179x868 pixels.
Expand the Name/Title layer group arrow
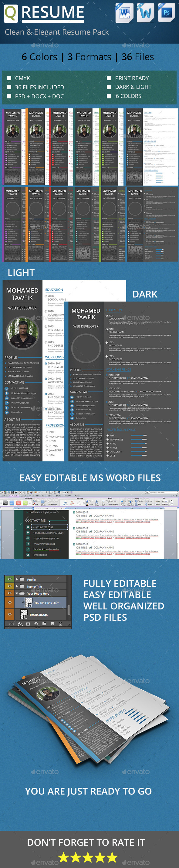(x=17, y=587)
